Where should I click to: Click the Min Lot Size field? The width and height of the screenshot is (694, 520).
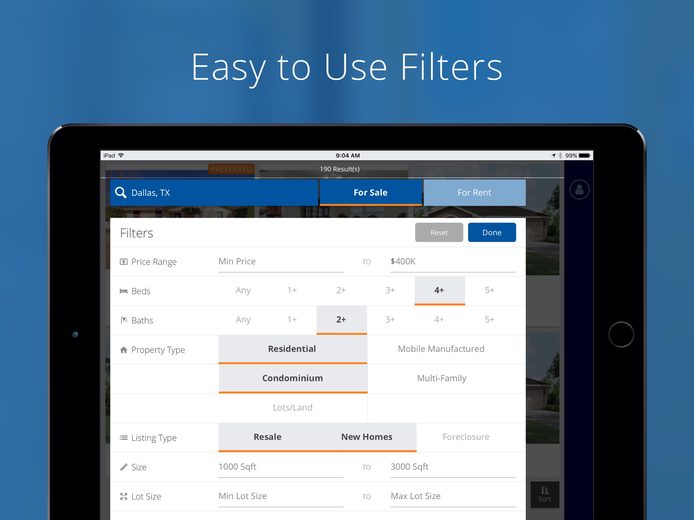(281, 497)
